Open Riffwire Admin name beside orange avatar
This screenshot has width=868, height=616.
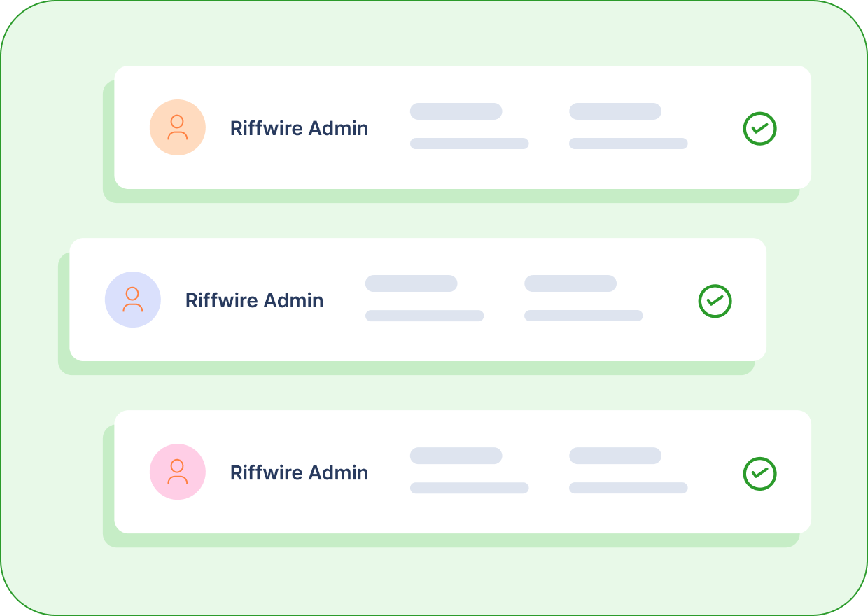(300, 129)
